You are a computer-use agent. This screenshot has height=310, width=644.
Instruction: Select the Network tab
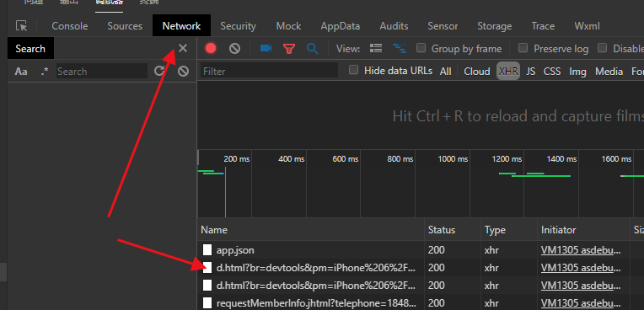[x=181, y=26]
